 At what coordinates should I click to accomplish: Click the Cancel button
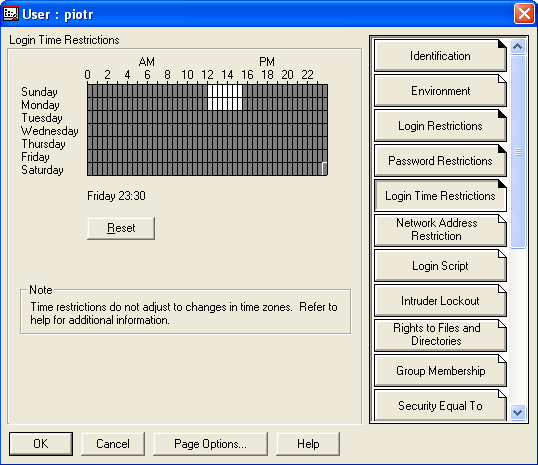tap(113, 444)
